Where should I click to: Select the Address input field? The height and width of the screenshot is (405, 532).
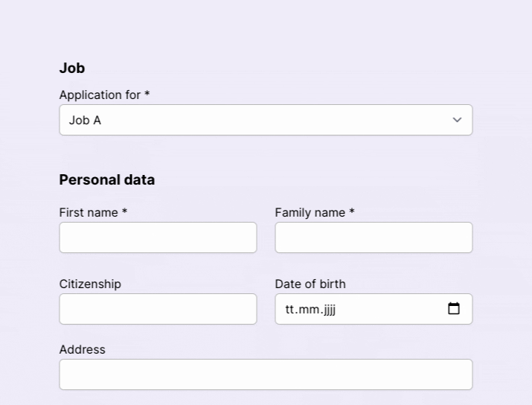[x=266, y=374]
